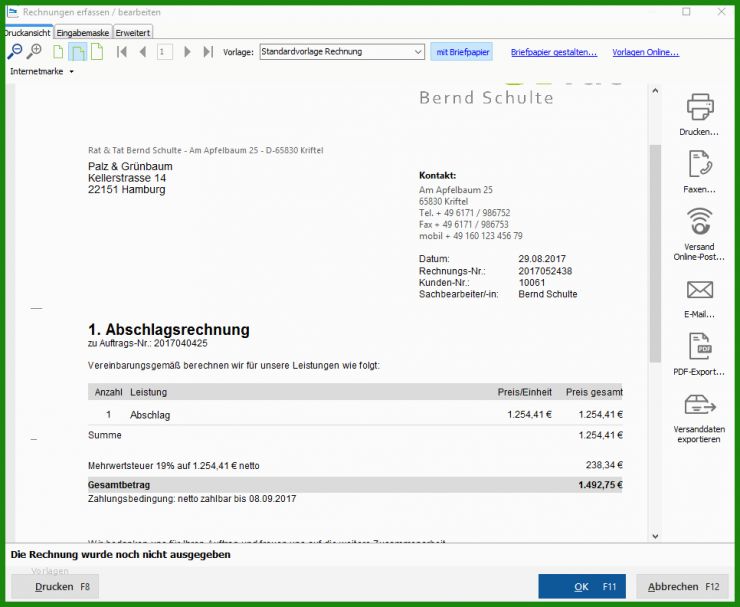Image resolution: width=740 pixels, height=607 pixels.
Task: Zoom out with the minus magnifier icon
Action: tap(15, 51)
